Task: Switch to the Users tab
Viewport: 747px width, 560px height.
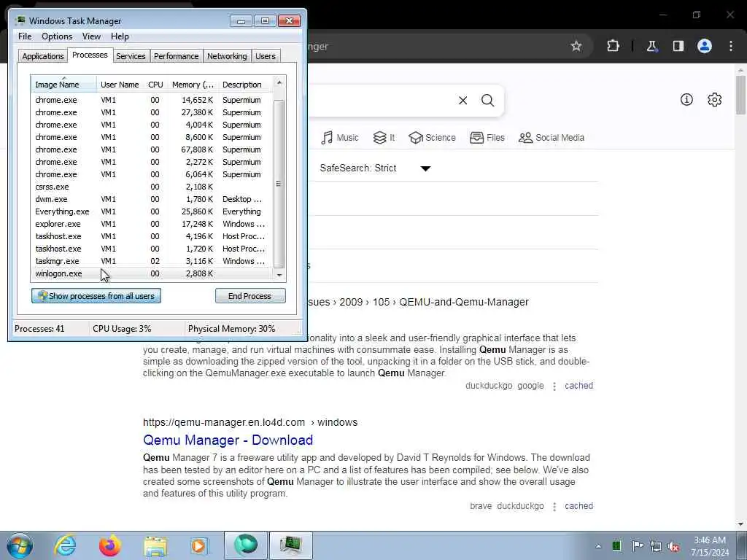Action: (266, 56)
